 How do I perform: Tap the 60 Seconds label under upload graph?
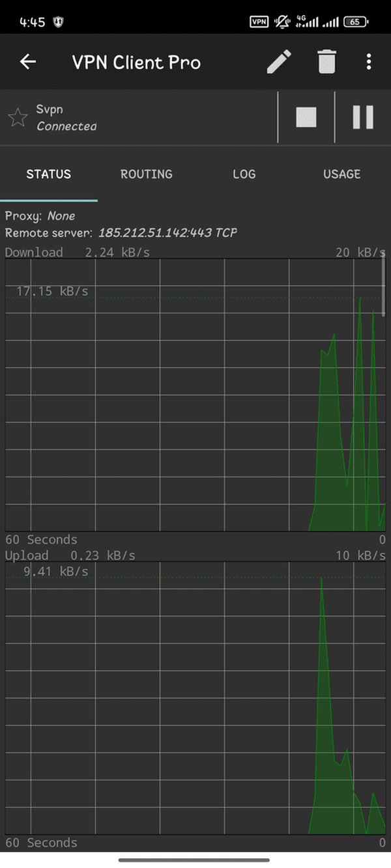pos(41,843)
